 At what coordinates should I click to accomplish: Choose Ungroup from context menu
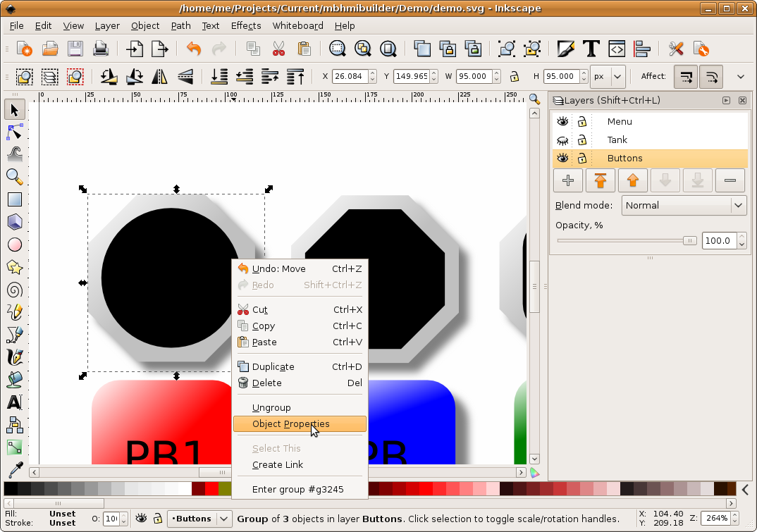click(300, 407)
